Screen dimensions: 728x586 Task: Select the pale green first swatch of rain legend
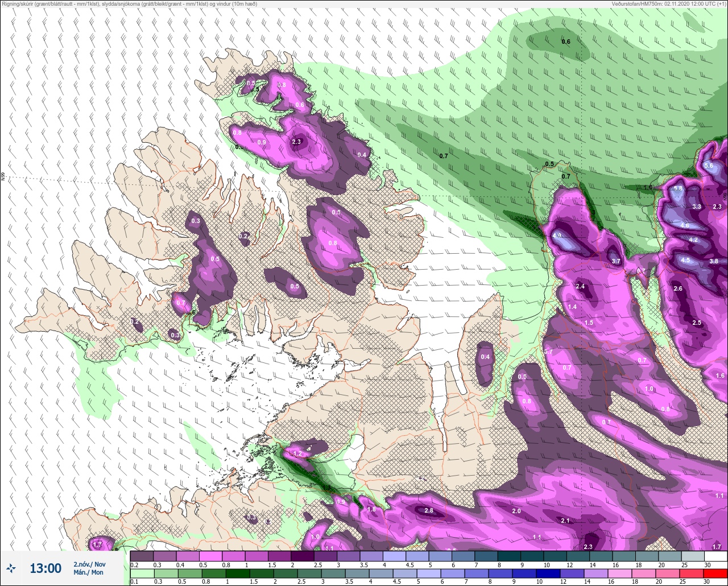point(142,572)
